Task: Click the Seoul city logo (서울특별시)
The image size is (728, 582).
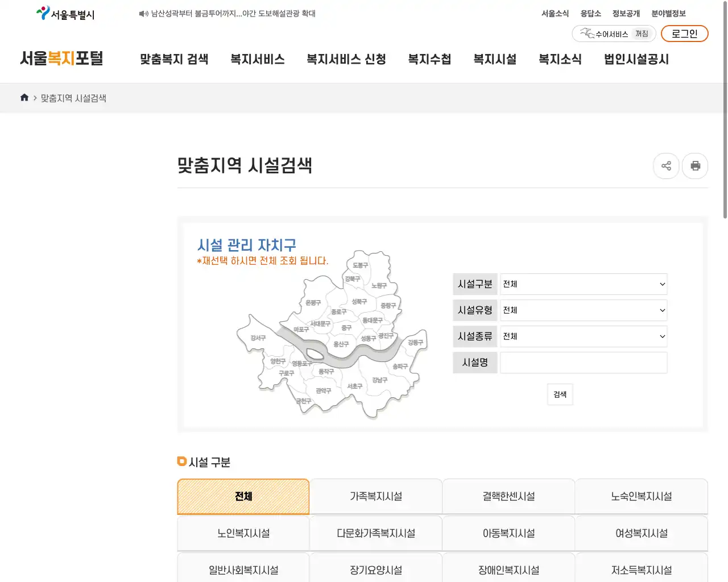Action: (x=65, y=14)
